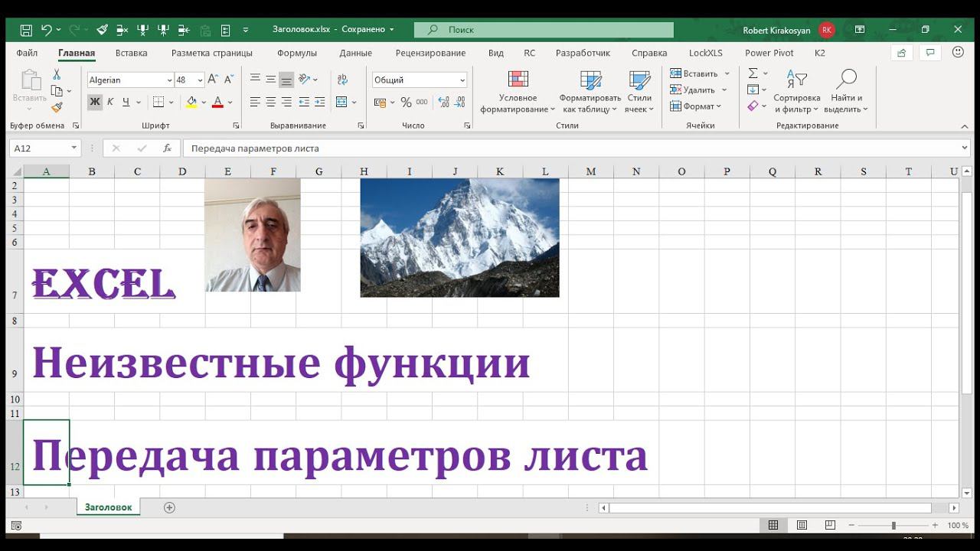Click the search box 'Поиск'
The height and width of the screenshot is (551, 980).
544,30
